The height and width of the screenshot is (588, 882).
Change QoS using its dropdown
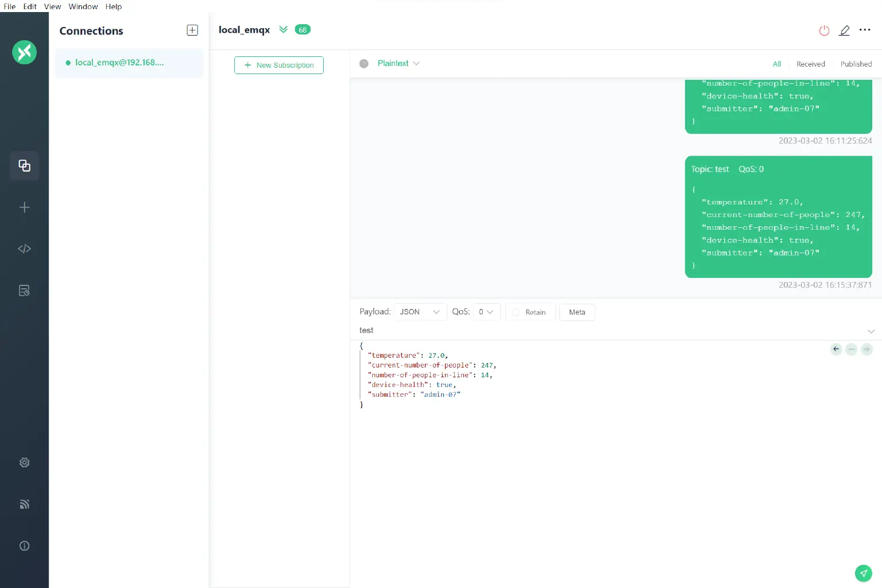tap(486, 312)
